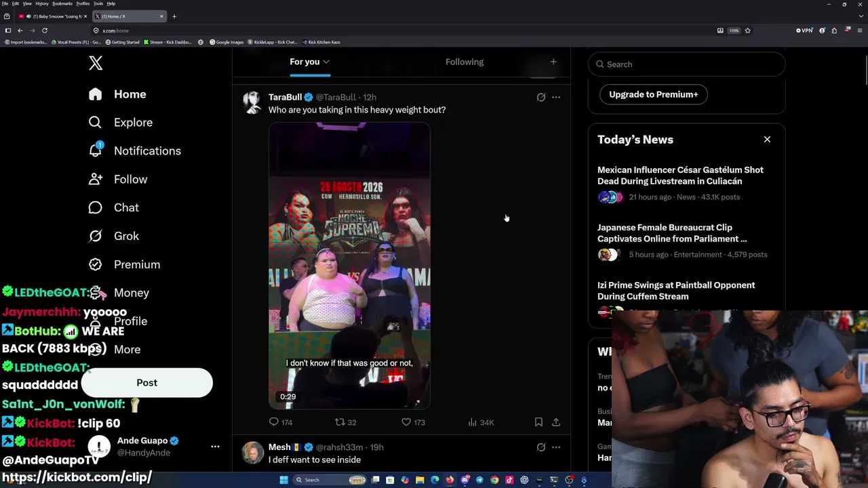Screen dimensions: 868x488
Task: Toggle the browser sidebar panel
Action: (x=8, y=30)
